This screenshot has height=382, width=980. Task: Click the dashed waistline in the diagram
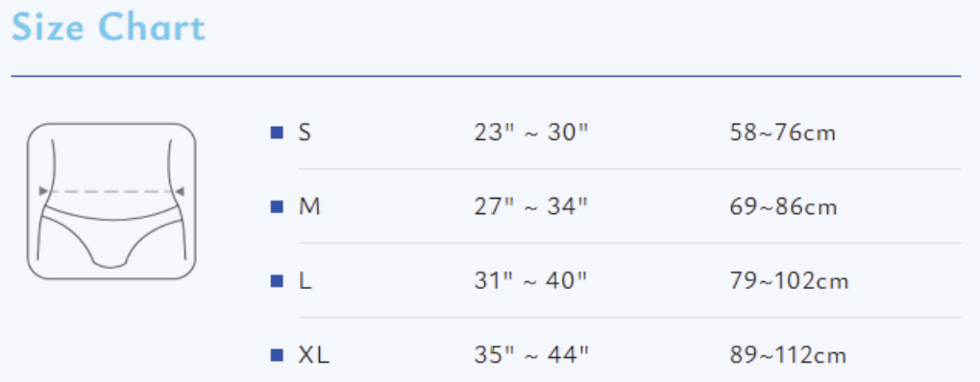111,191
